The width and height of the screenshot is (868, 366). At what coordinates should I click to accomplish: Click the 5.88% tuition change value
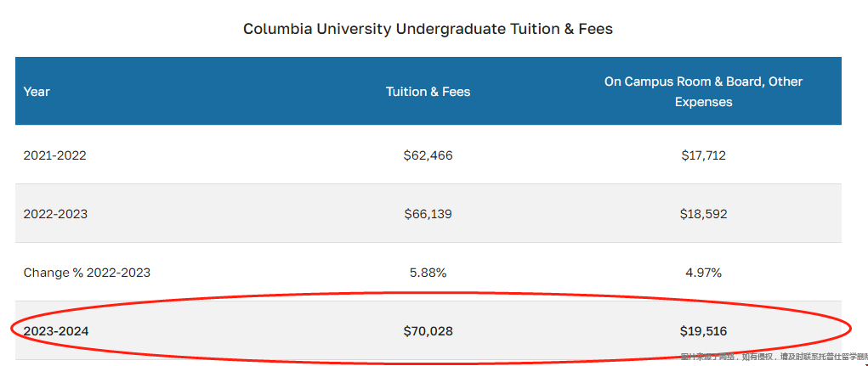(x=428, y=273)
